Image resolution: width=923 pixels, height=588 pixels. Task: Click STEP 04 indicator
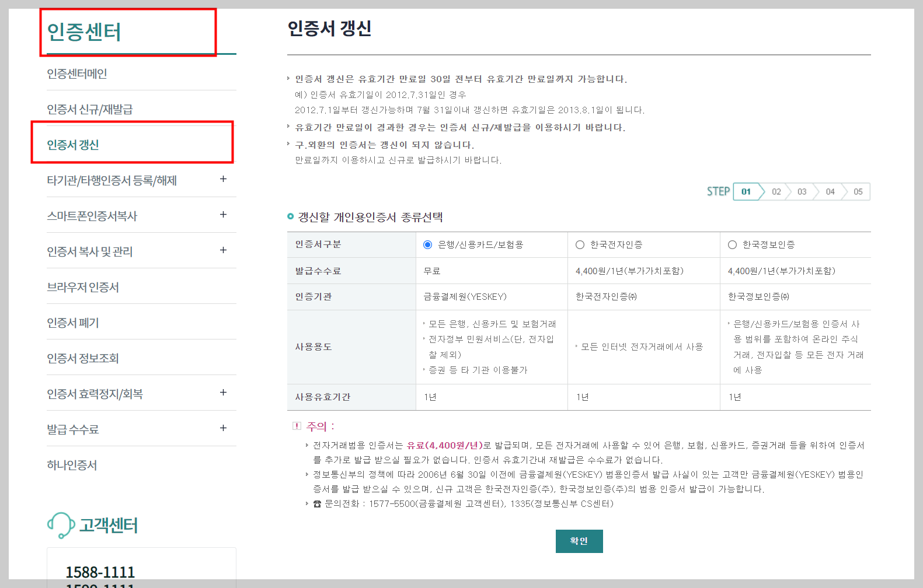point(830,191)
